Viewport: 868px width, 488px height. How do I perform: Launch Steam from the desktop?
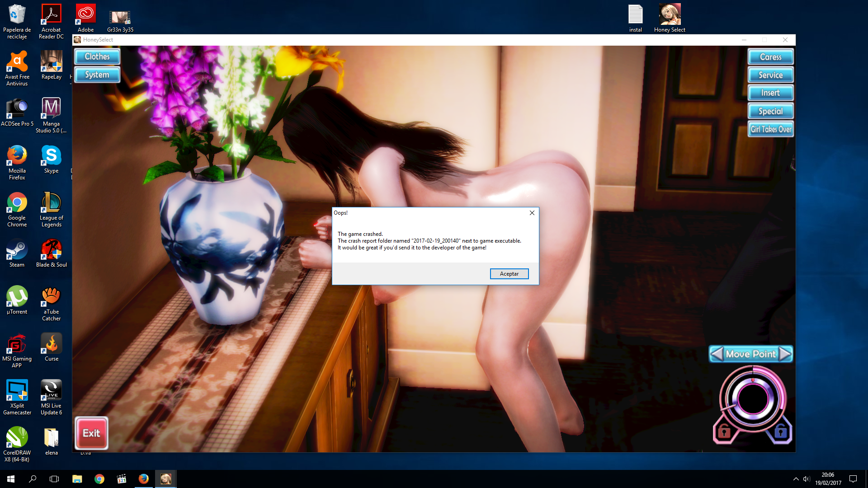pos(17,253)
